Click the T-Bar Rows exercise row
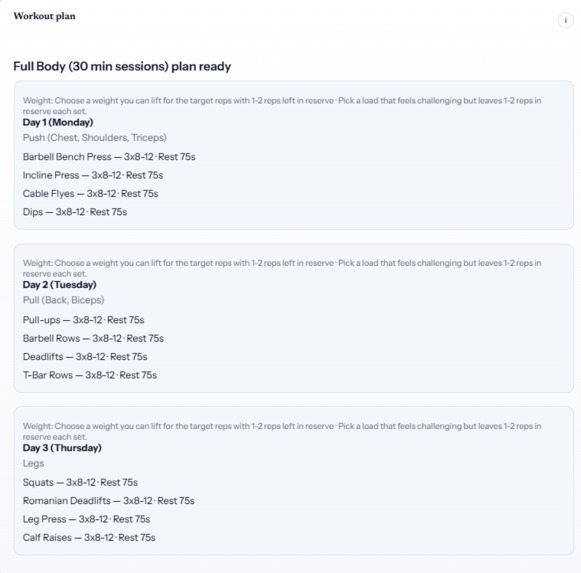Image resolution: width=581 pixels, height=573 pixels. [x=90, y=375]
